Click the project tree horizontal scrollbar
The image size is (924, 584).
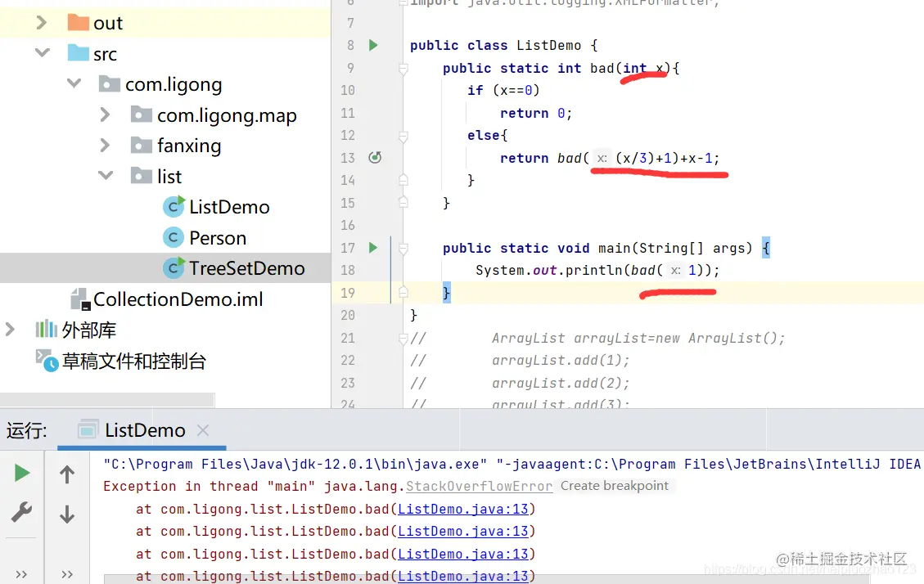[x=106, y=400]
